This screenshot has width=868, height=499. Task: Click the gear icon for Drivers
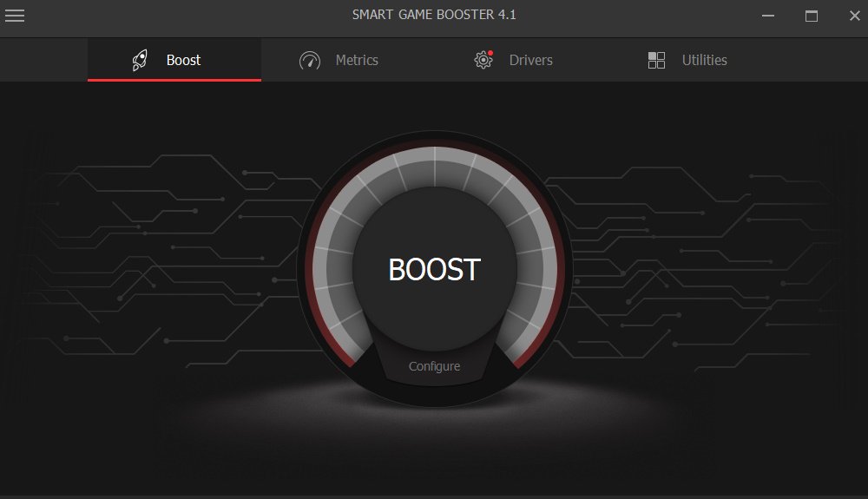483,61
